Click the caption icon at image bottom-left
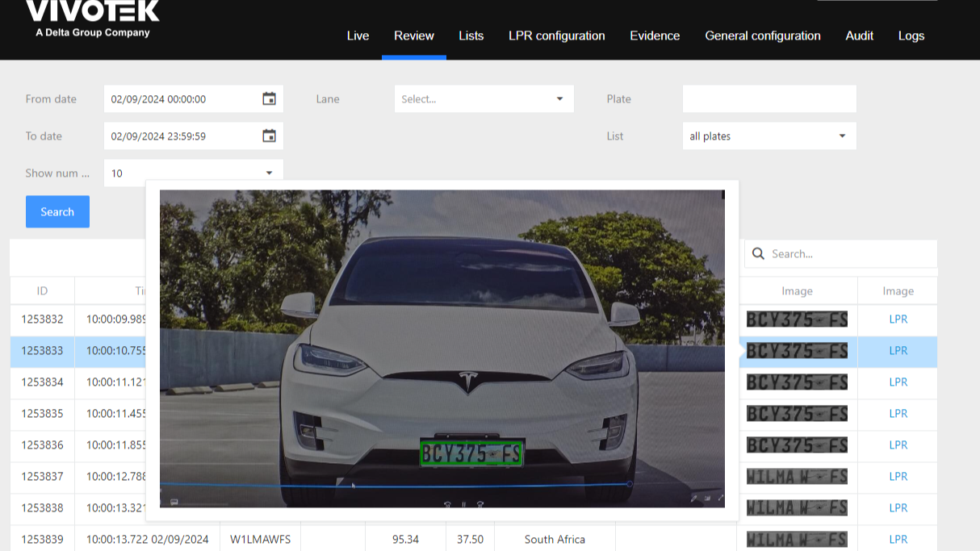The height and width of the screenshot is (551, 980). pos(174,502)
